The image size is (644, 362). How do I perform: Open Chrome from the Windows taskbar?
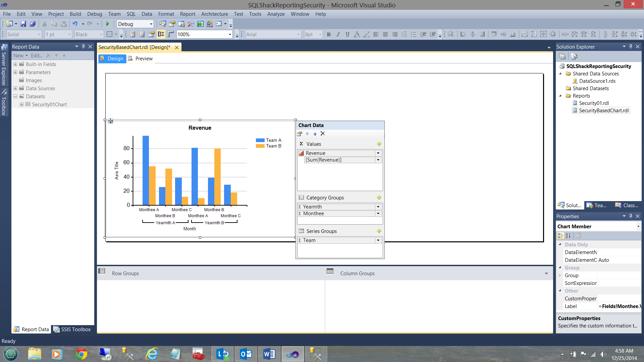(x=81, y=354)
